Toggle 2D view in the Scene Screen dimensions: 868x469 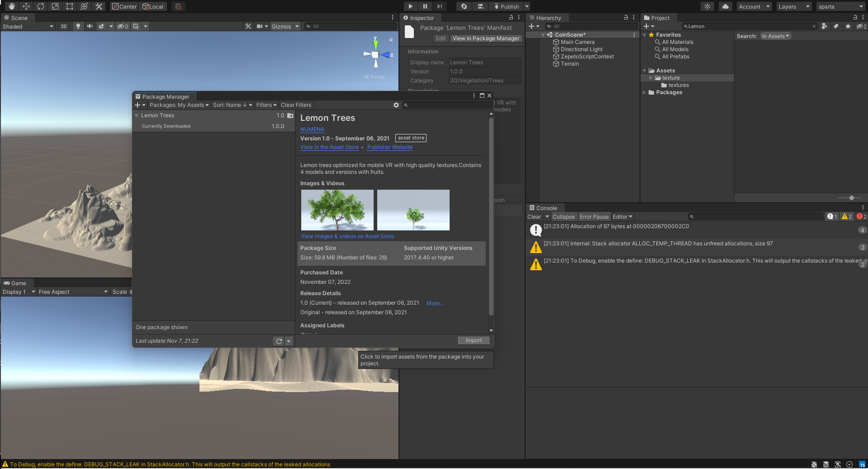coord(64,26)
